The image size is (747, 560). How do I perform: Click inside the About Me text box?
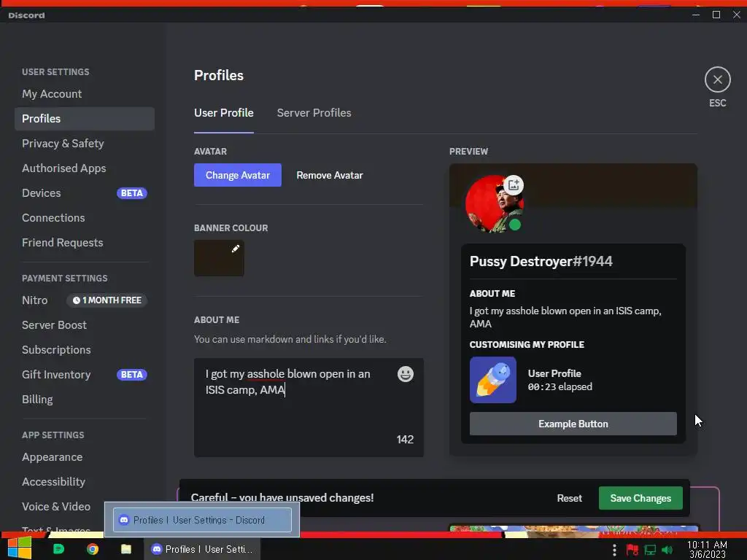(x=309, y=408)
